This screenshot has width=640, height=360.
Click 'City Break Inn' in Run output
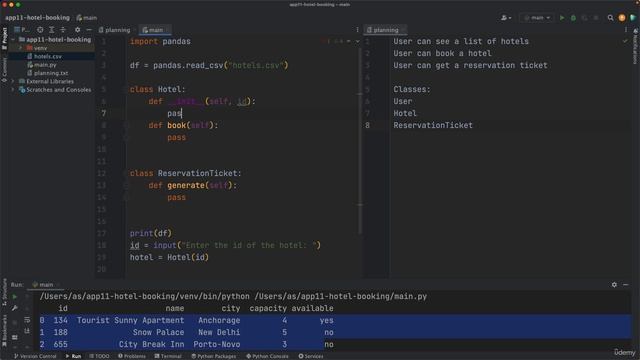[x=151, y=344]
